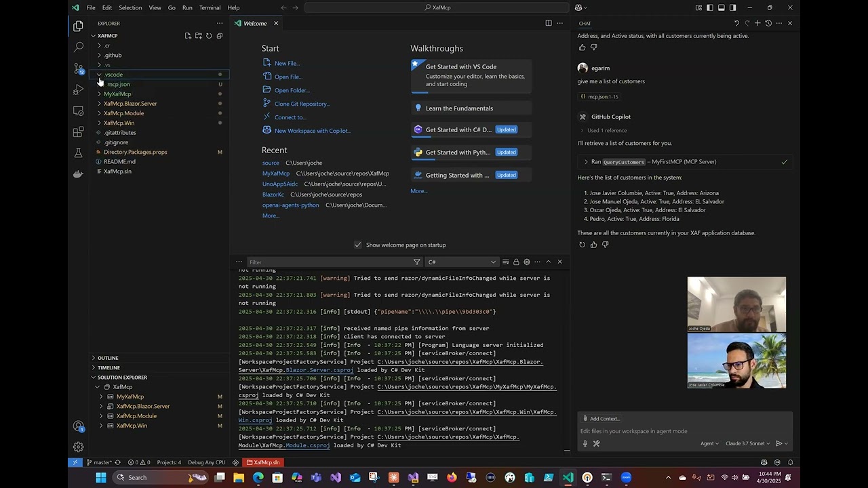Open the Run and Debug view

click(79, 89)
